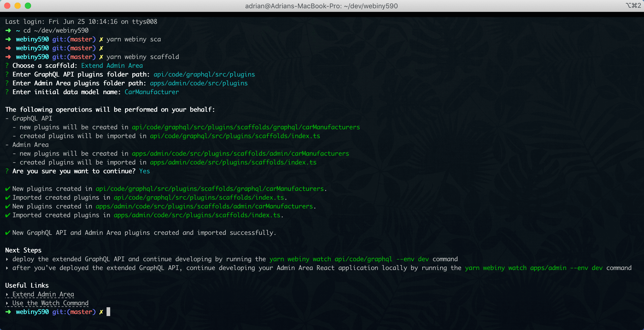Click the red close window button
Image resolution: width=644 pixels, height=330 pixels.
[7, 6]
